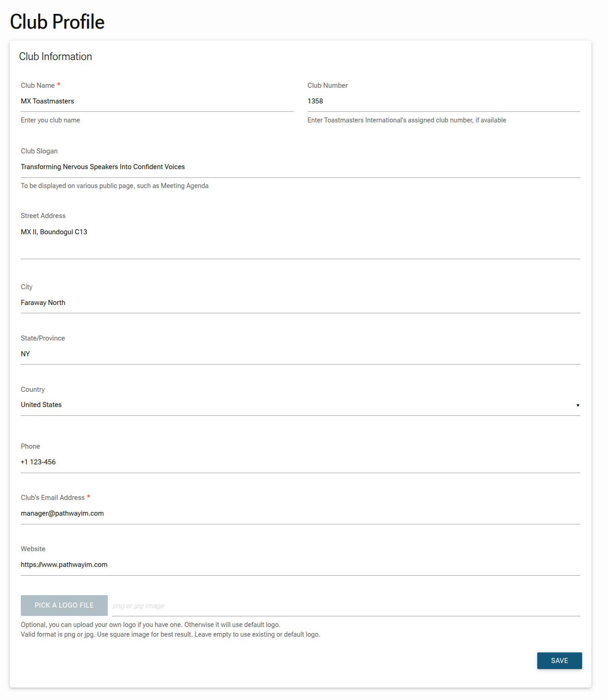Focus the Club Number field showing 1358
Viewport: 608px width, 700px height.
443,101
